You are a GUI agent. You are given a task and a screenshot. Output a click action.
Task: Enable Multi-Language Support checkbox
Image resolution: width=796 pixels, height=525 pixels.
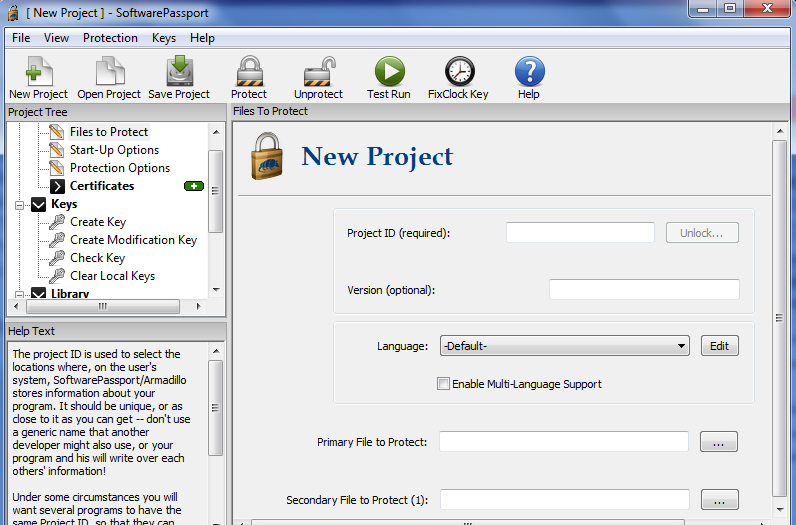coord(443,384)
